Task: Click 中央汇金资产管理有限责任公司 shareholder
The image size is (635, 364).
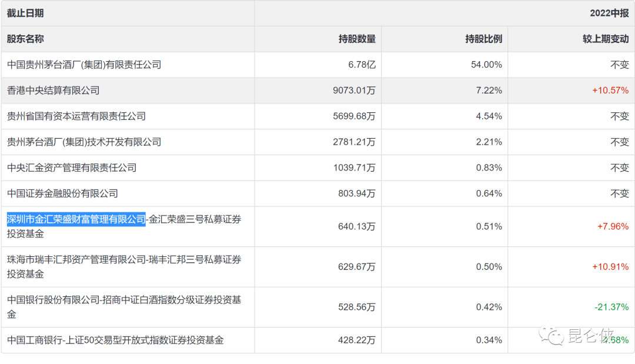Action: [72, 168]
